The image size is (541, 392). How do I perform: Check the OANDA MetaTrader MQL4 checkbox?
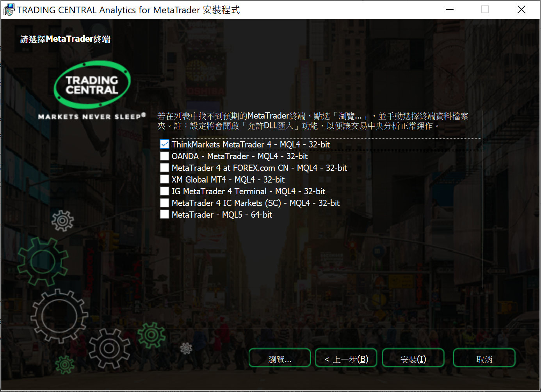click(164, 156)
